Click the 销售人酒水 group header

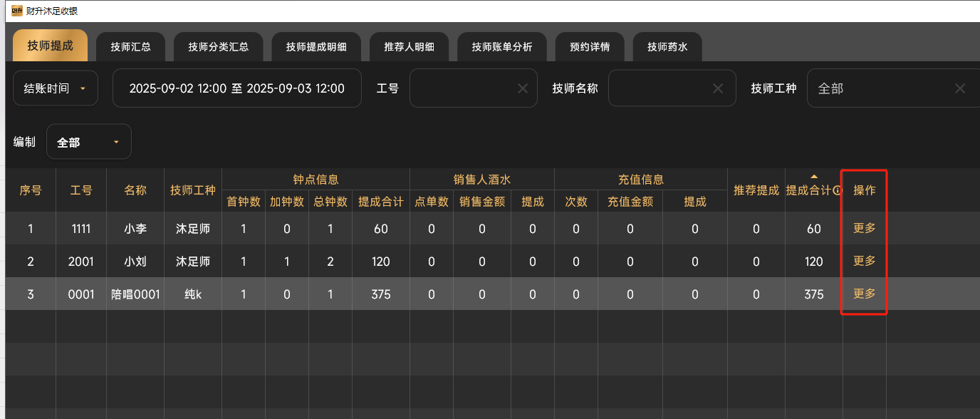point(482,180)
